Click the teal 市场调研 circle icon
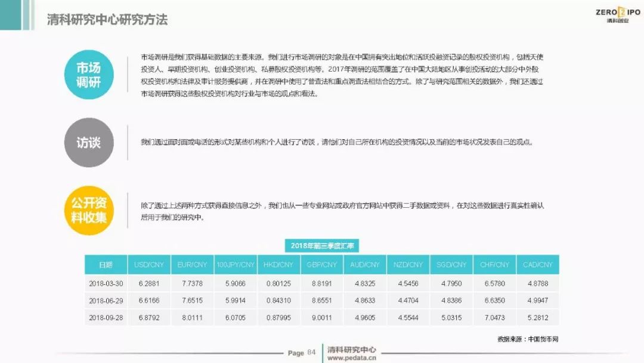 (89, 76)
